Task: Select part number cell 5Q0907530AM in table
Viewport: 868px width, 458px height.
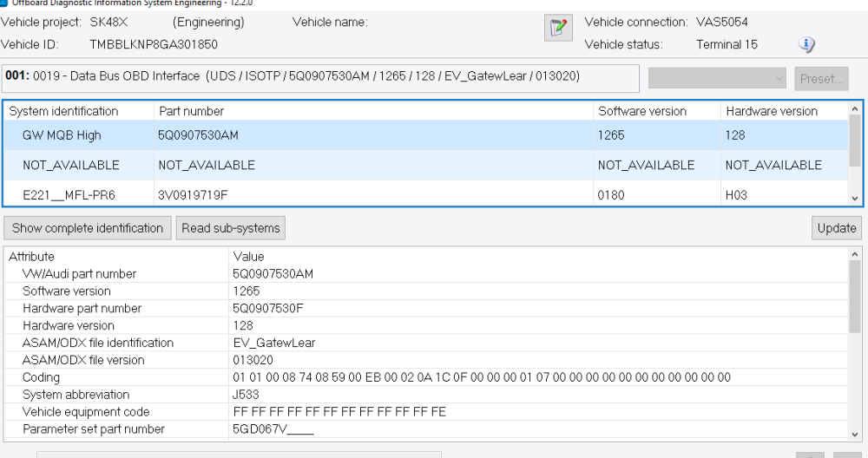Action: [x=198, y=135]
